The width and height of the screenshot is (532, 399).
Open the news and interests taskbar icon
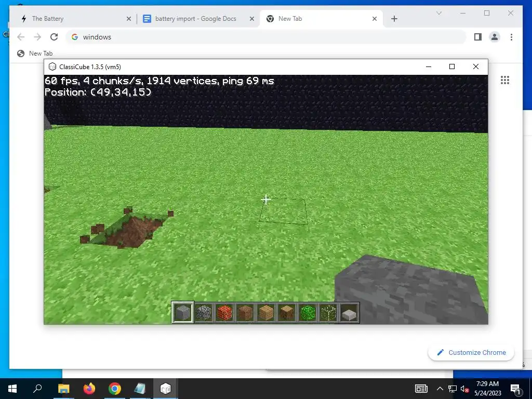pyautogui.click(x=421, y=389)
